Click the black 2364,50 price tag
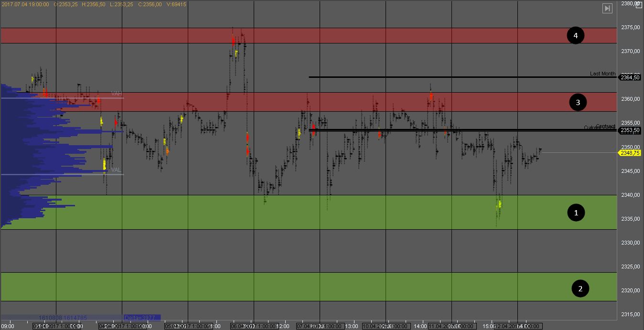 pyautogui.click(x=630, y=77)
